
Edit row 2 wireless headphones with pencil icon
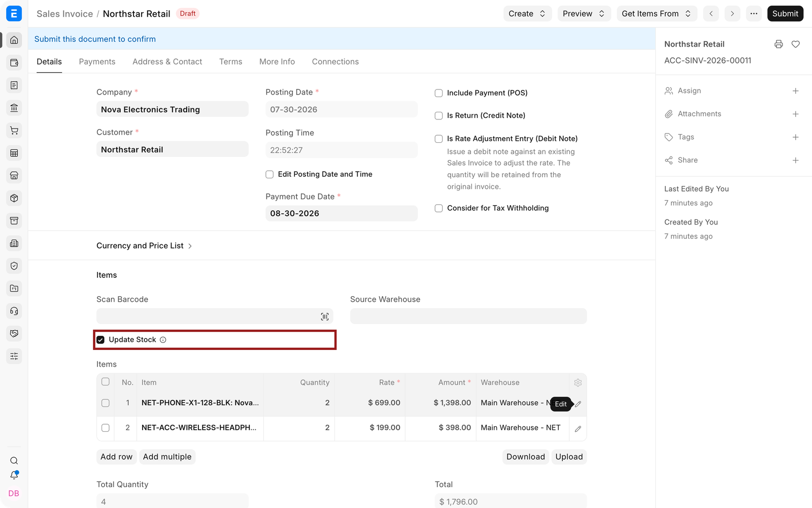click(578, 429)
